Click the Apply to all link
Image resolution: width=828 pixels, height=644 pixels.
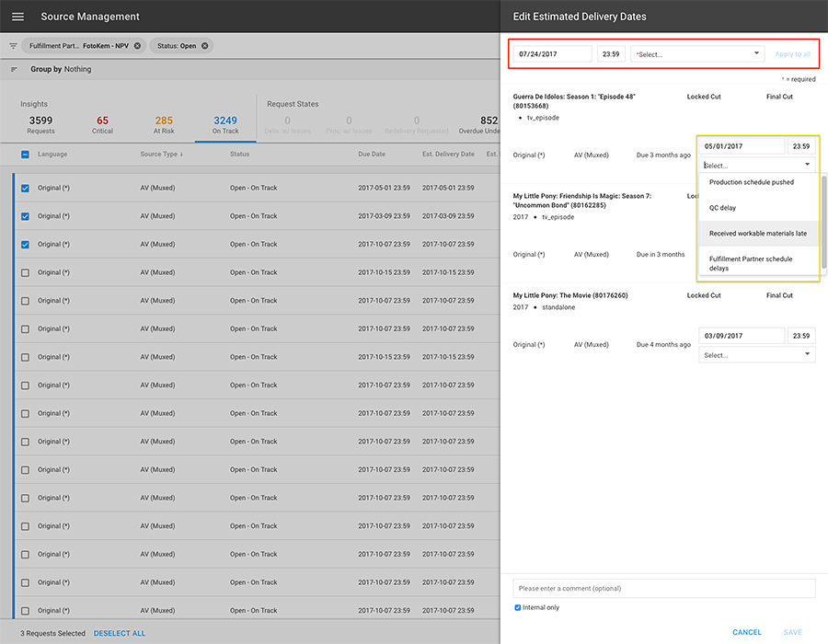(793, 54)
